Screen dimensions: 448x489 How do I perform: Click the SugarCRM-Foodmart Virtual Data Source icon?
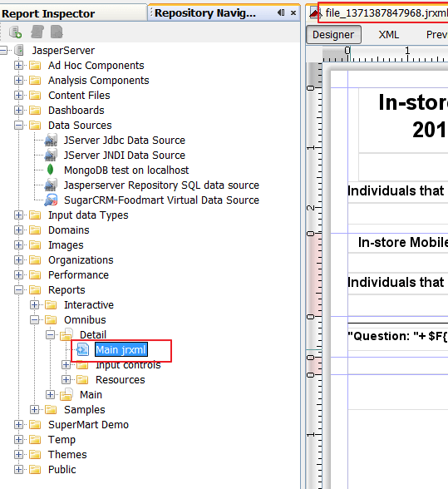51,200
